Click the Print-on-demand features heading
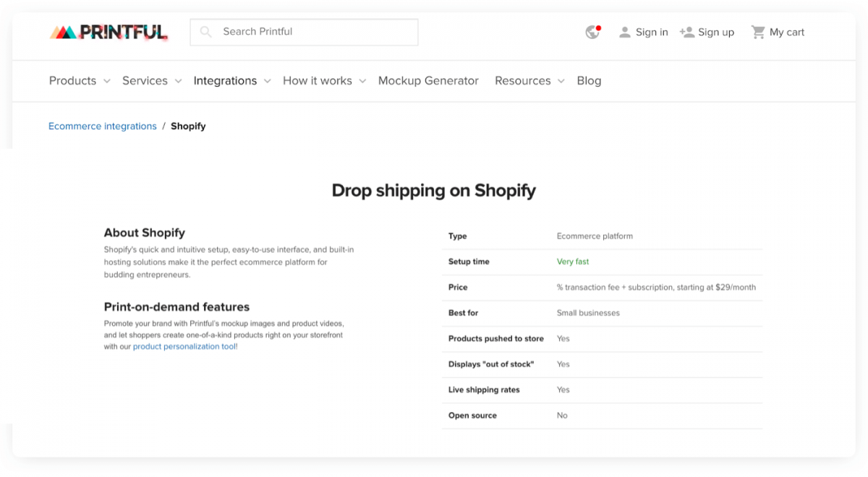Viewport: 868px width, 477px height. [176, 307]
